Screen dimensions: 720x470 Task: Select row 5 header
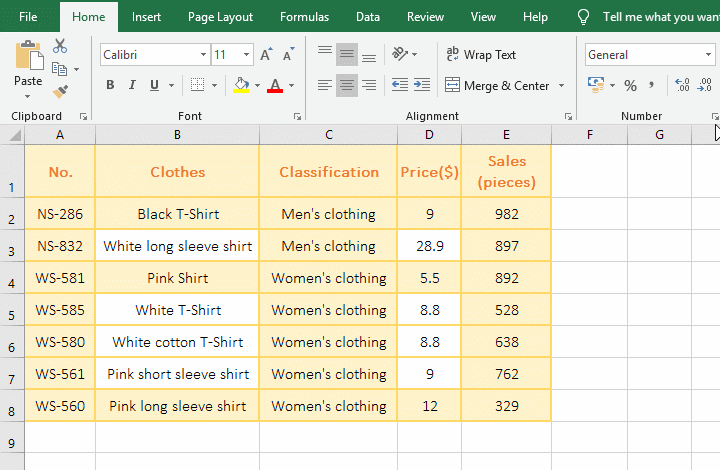(12, 310)
